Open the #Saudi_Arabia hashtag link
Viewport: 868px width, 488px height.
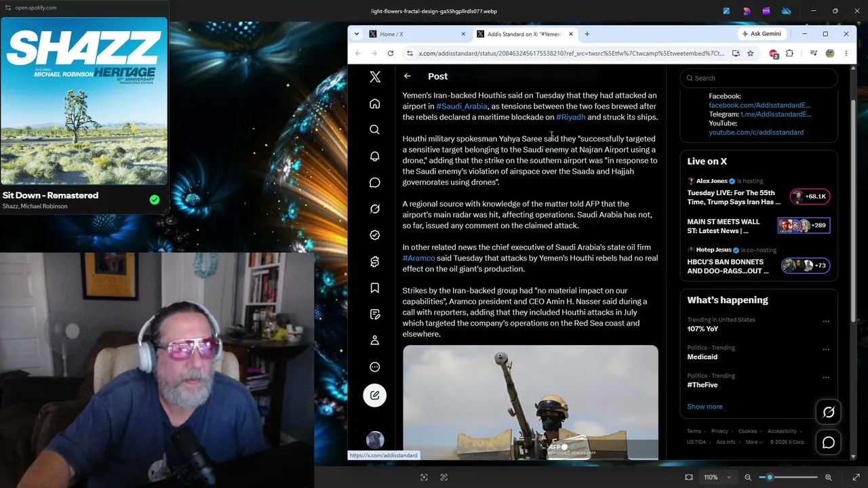pos(462,106)
